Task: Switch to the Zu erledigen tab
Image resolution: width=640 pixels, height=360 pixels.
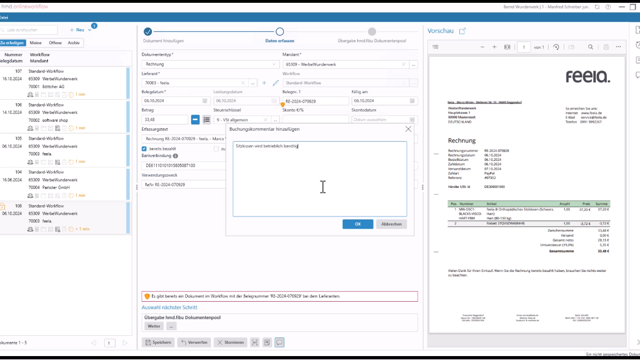Action: [x=13, y=43]
